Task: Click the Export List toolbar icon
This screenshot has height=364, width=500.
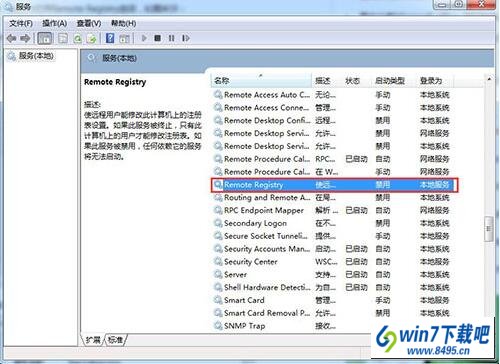Action: point(92,39)
